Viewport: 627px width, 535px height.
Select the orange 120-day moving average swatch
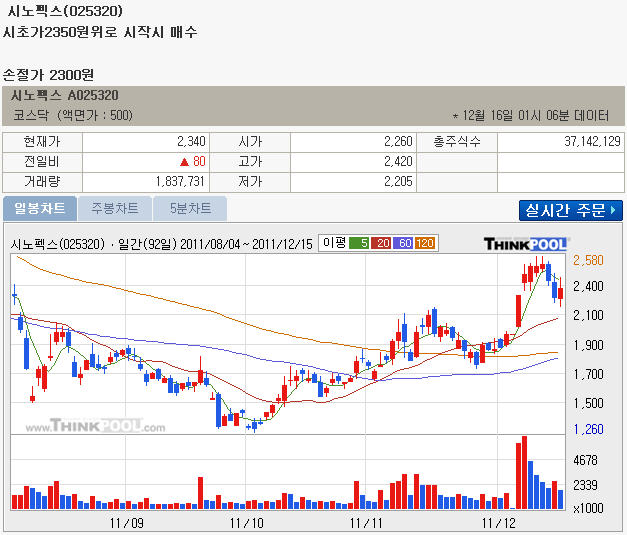click(x=425, y=243)
